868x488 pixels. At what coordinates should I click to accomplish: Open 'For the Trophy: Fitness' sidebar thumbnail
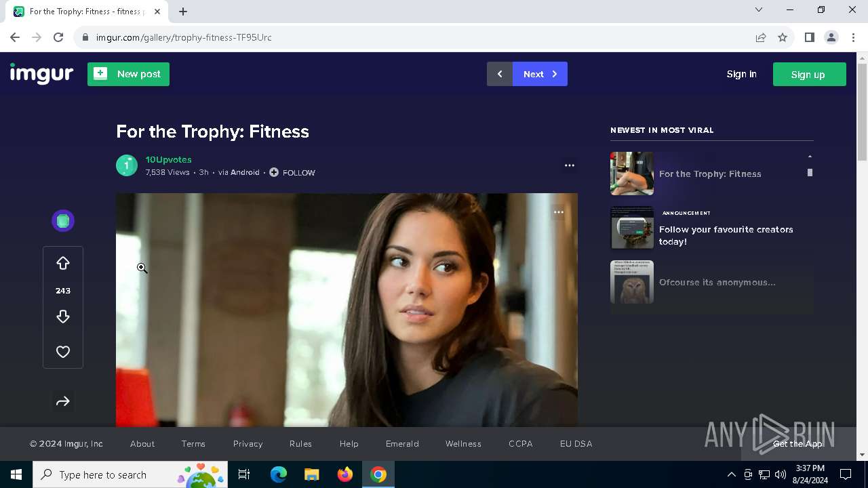632,174
